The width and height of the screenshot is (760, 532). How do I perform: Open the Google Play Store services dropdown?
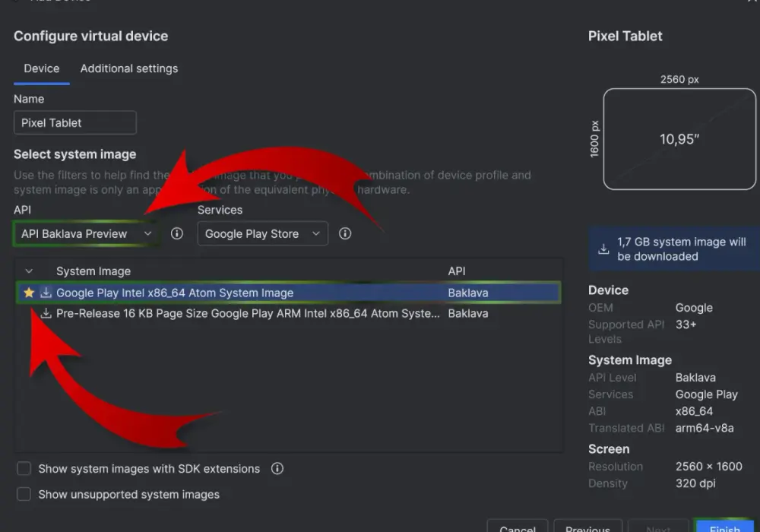click(x=262, y=233)
